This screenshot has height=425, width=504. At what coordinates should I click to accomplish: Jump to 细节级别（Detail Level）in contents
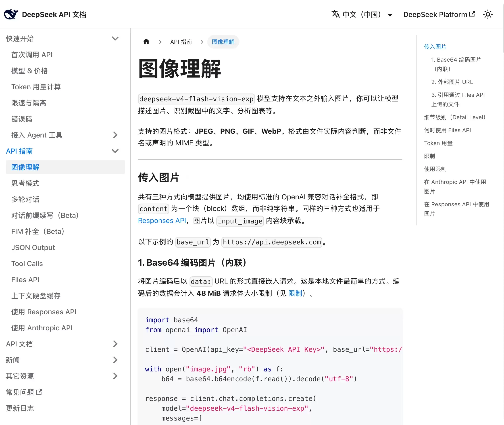[455, 117]
